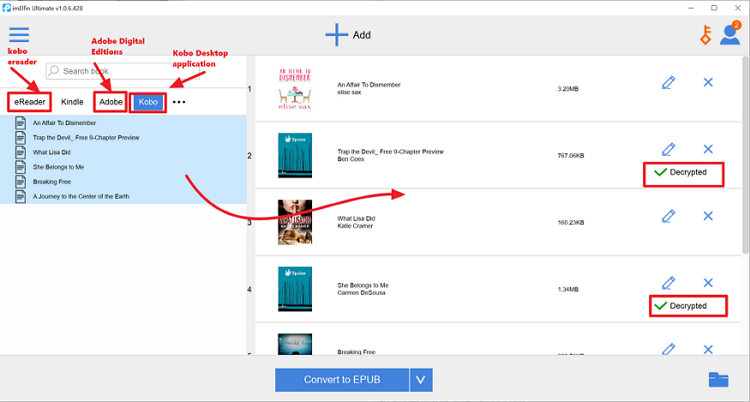Image resolution: width=750 pixels, height=402 pixels.
Task: Click the file icon beside Trap the Devil
Action: click(x=21, y=138)
